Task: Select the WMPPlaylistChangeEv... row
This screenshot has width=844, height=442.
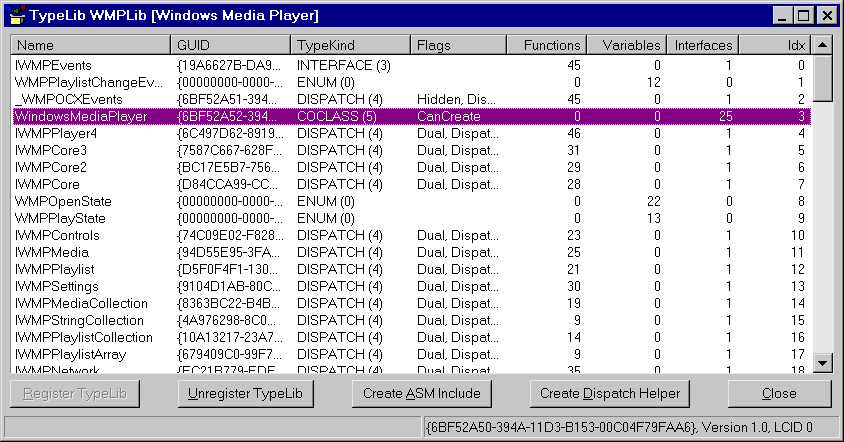Action: 411,82
